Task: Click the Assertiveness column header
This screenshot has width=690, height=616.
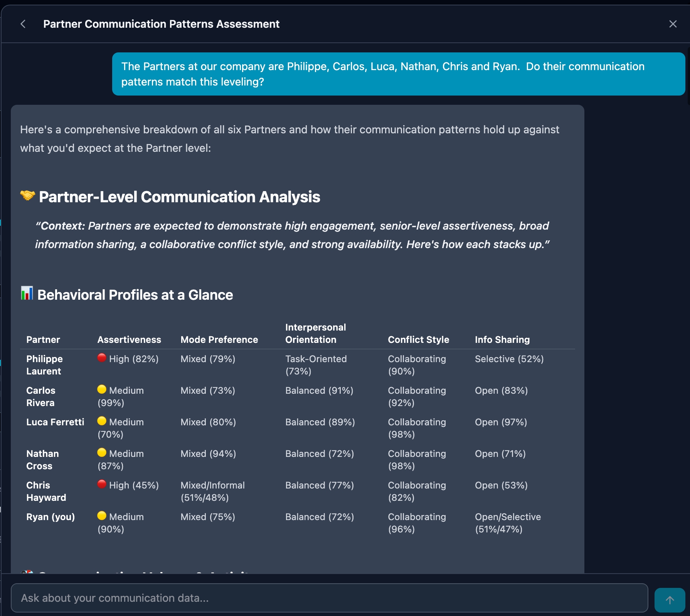Action: pyautogui.click(x=129, y=339)
